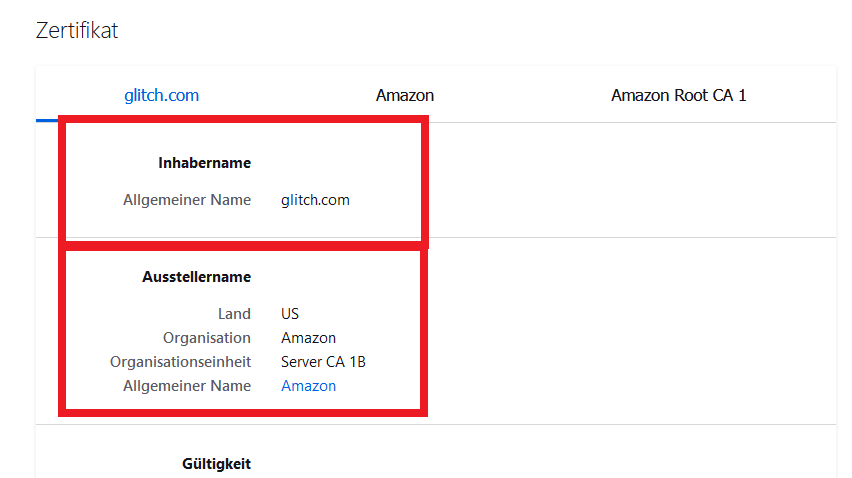The width and height of the screenshot is (852, 478).
Task: Click the Zertifikat page heading
Action: coord(77,30)
